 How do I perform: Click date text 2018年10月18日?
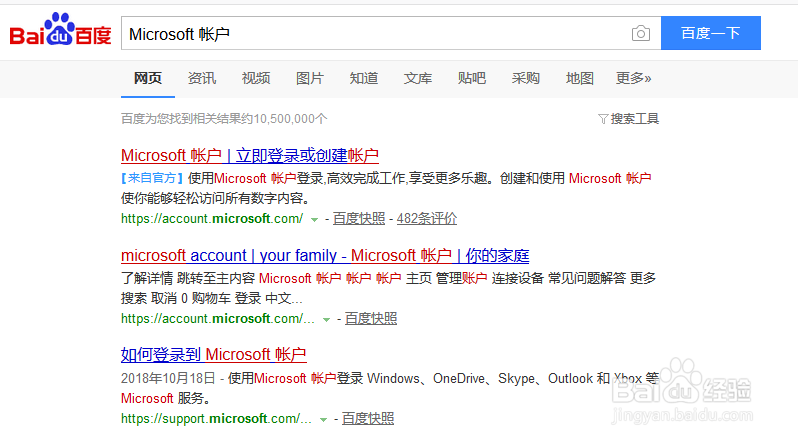point(168,378)
